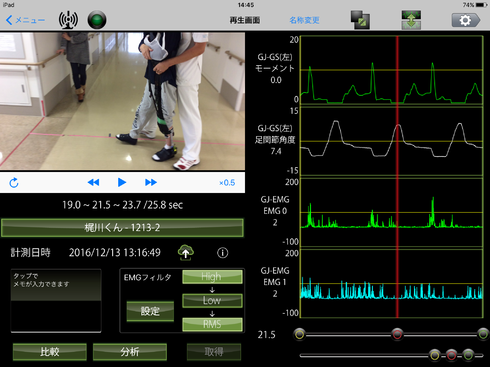Select the yellow handle on lower range slider
490x367 pixels.
tap(434, 355)
